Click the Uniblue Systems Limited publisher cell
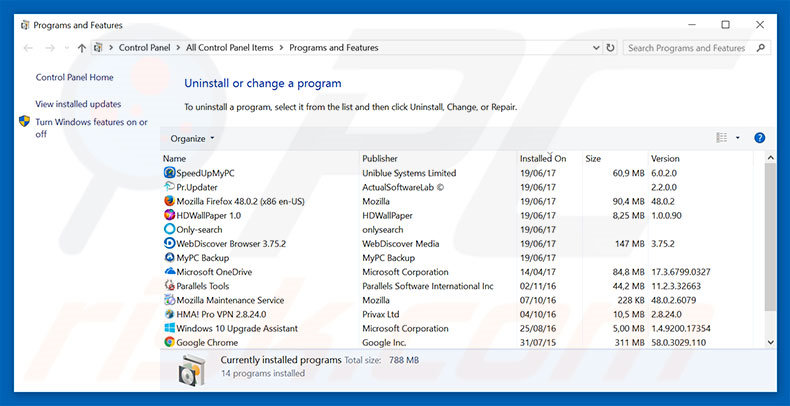 (409, 173)
